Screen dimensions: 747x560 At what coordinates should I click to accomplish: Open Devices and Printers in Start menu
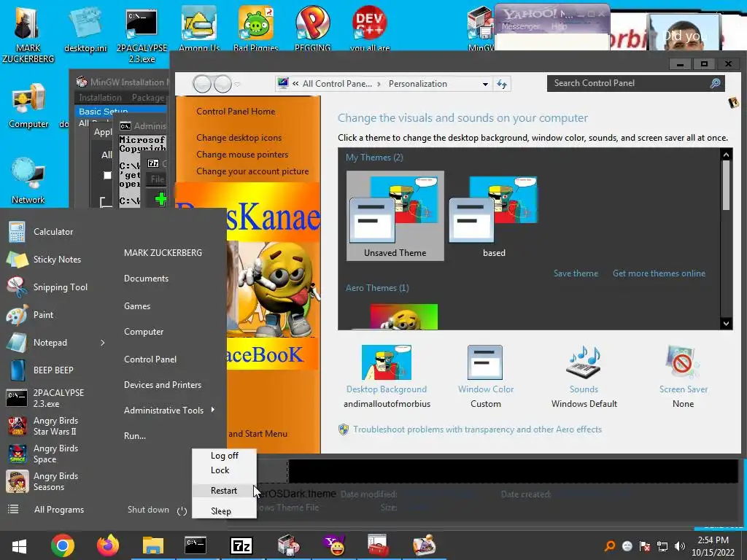coord(163,385)
